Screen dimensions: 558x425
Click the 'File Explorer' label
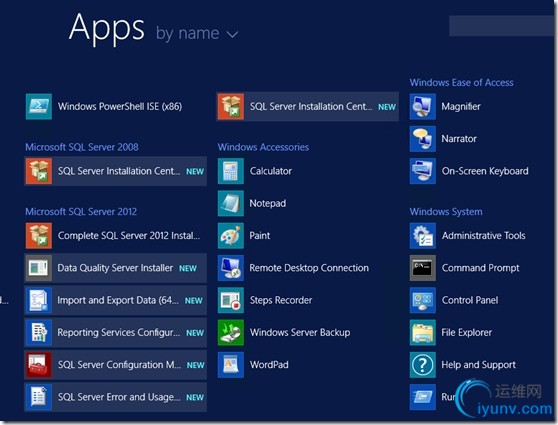pyautogui.click(x=467, y=332)
